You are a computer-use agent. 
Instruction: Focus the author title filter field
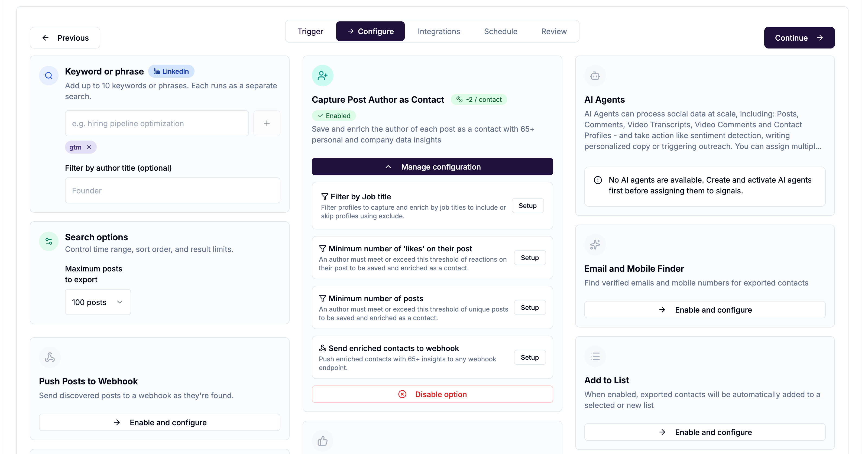[x=173, y=191]
